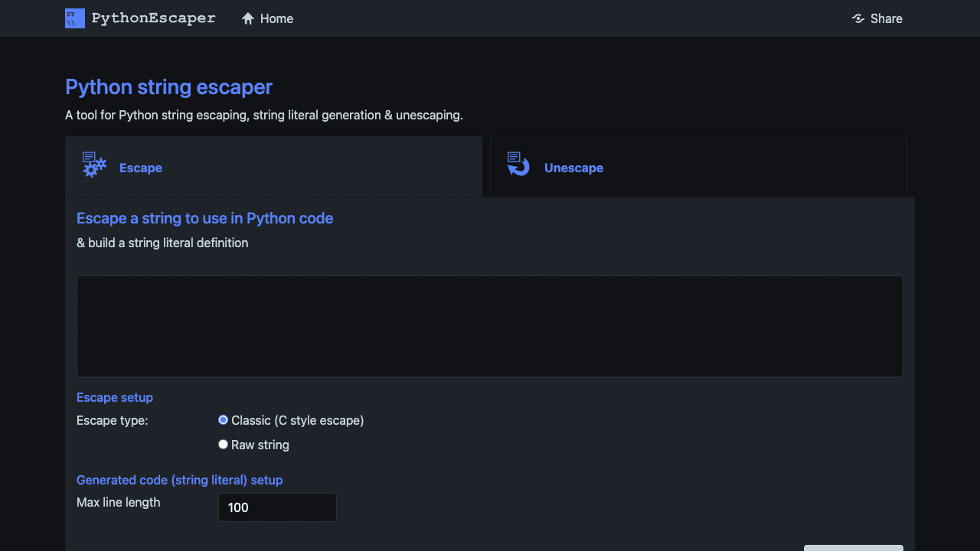Click inside the large string input textarea

click(489, 325)
